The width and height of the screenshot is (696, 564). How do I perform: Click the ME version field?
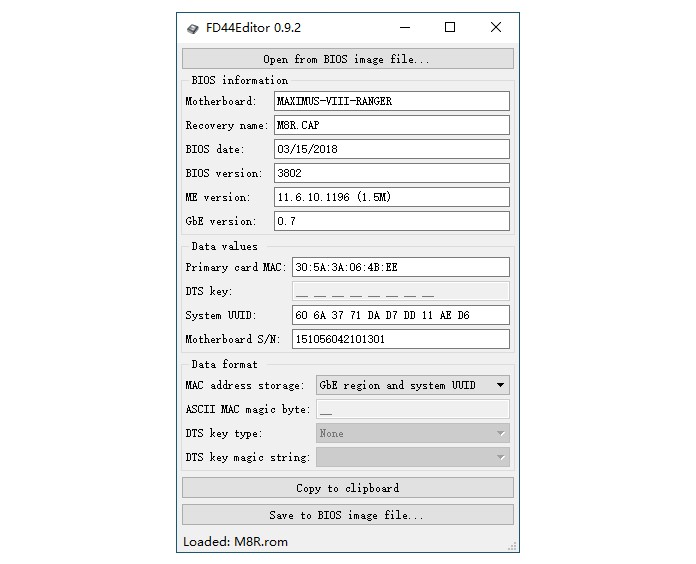point(391,197)
